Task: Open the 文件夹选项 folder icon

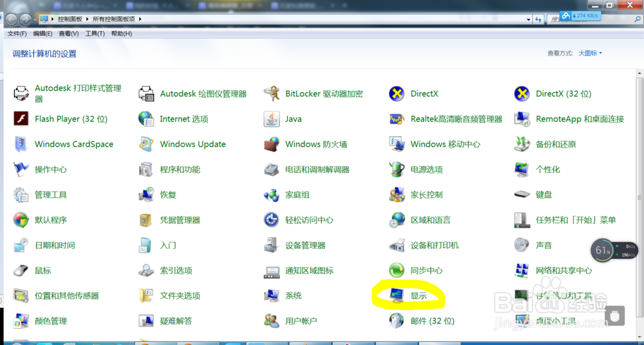Action: [146, 295]
